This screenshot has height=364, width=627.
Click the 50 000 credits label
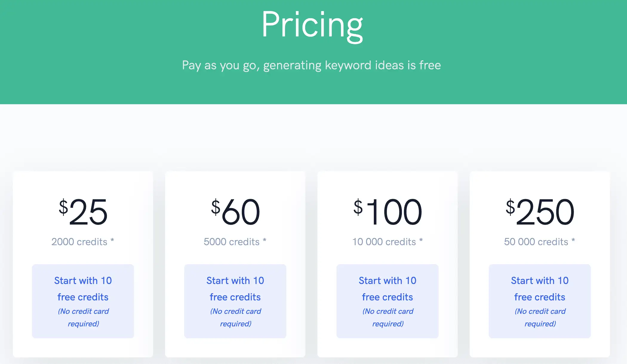536,242
